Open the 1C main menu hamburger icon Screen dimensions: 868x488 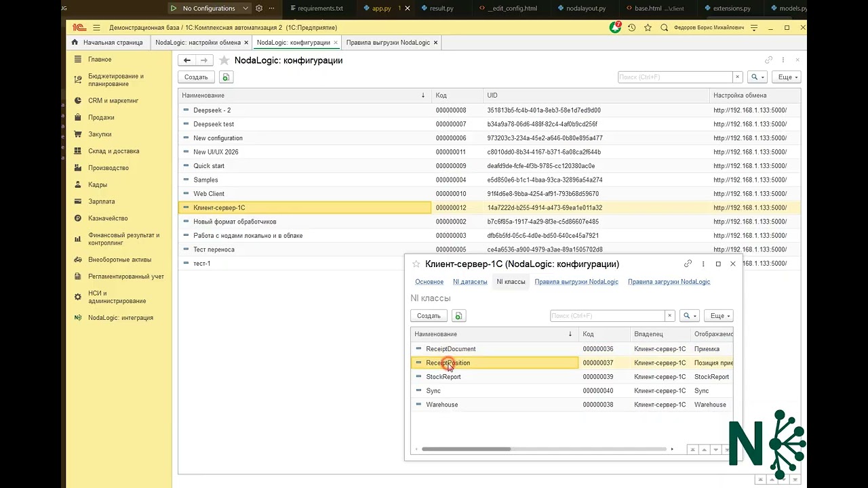pyautogui.click(x=96, y=28)
